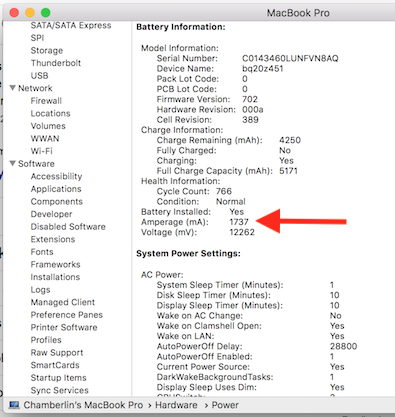Minimize the window with the yellow button
This screenshot has width=395, height=417.
(30, 13)
